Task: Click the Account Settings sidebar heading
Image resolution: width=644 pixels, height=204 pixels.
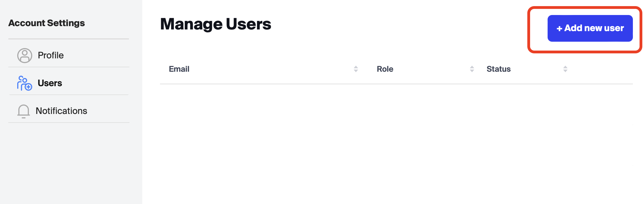Action: (46, 23)
